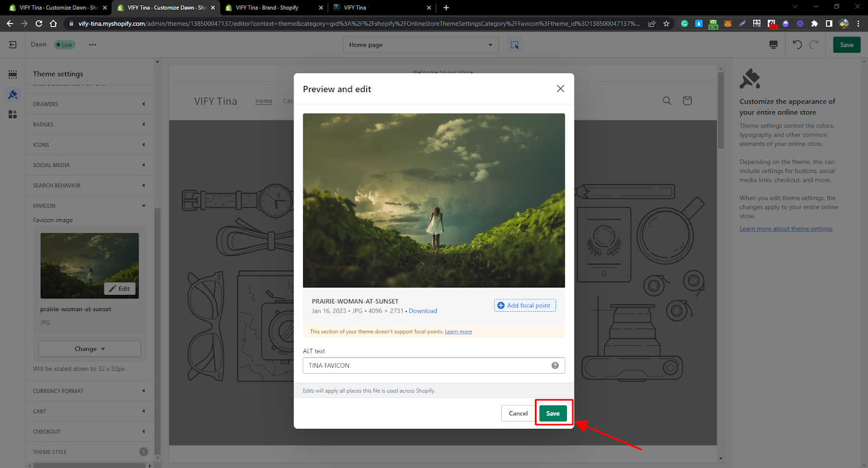Bookmark this page with star icon
The width and height of the screenshot is (868, 468).
pyautogui.click(x=666, y=24)
